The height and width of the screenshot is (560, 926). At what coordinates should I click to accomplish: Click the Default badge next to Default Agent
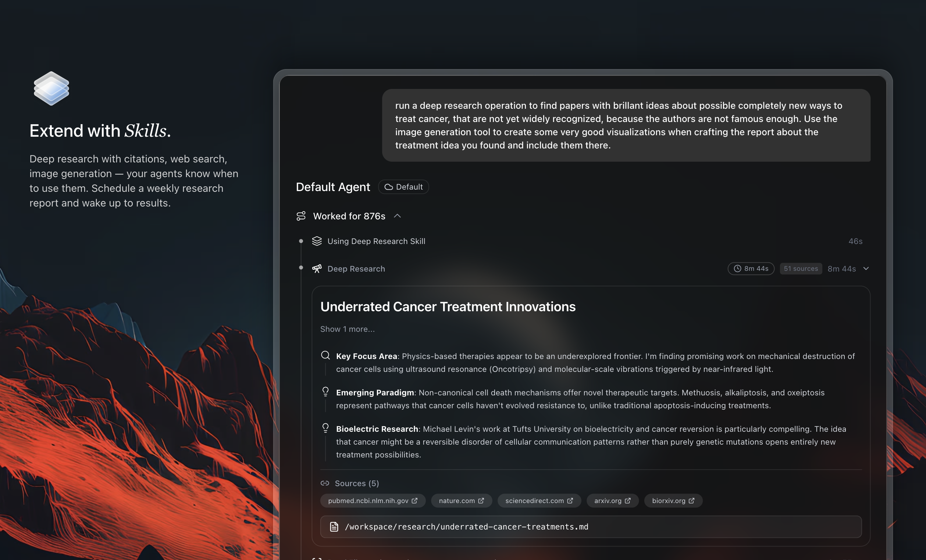coord(403,187)
